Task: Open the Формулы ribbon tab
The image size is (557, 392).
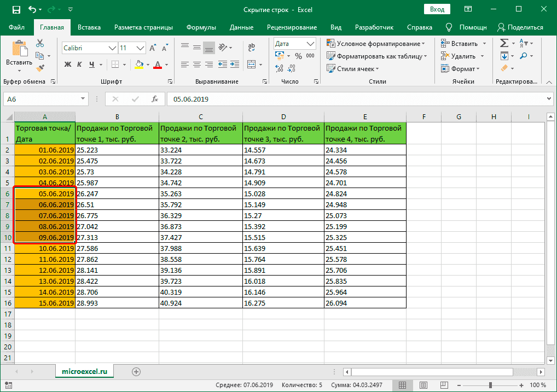Action: [x=201, y=27]
